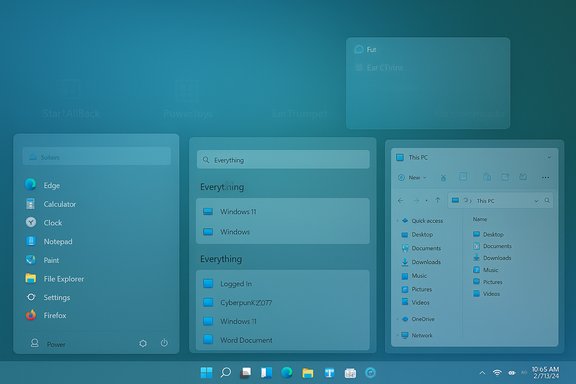Show hidden tray icons with the chevron
This screenshot has width=576, height=384.
point(482,373)
